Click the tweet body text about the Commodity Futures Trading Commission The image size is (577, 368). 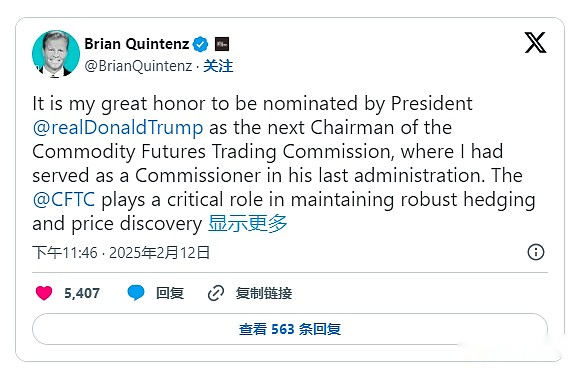(x=284, y=163)
